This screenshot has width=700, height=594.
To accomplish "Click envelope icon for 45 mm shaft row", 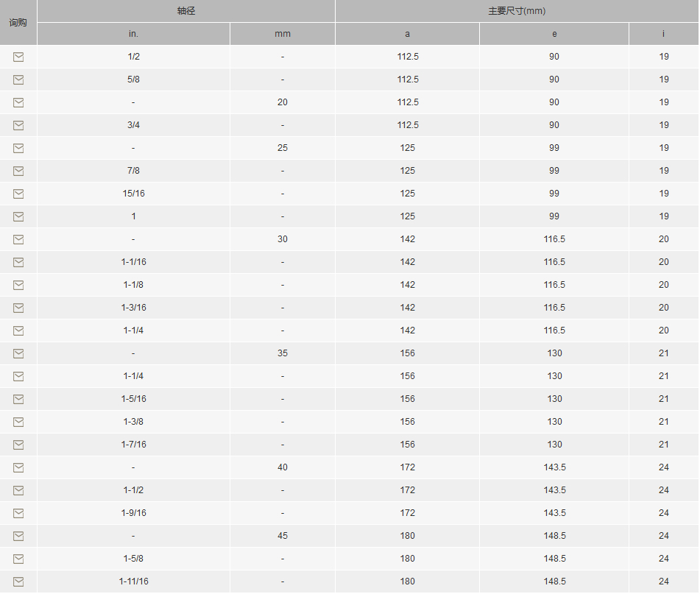I will (18, 536).
